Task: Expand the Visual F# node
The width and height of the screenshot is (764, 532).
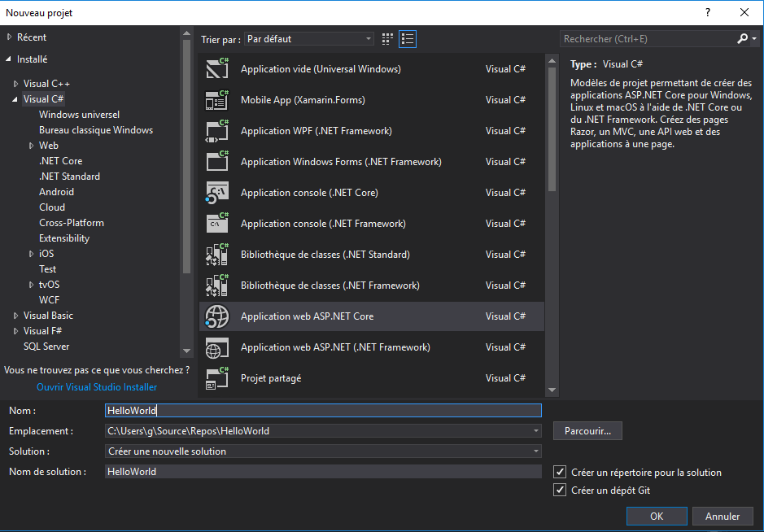Action: click(16, 331)
